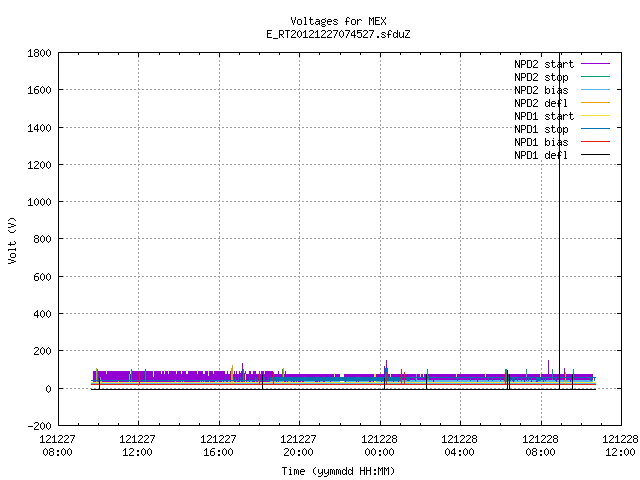Screen dimensions: 640x480
Task: Click the 'Volt (V)' y-axis label
Action: pos(12,241)
